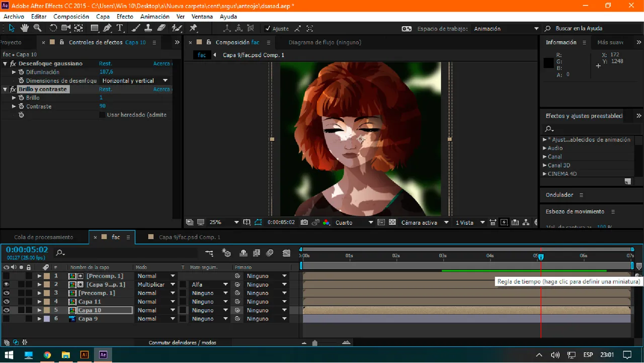Viewport: 644px width, 363px height.
Task: Toggle Desenfoque gaussiano fx switch
Action: pyautogui.click(x=13, y=63)
